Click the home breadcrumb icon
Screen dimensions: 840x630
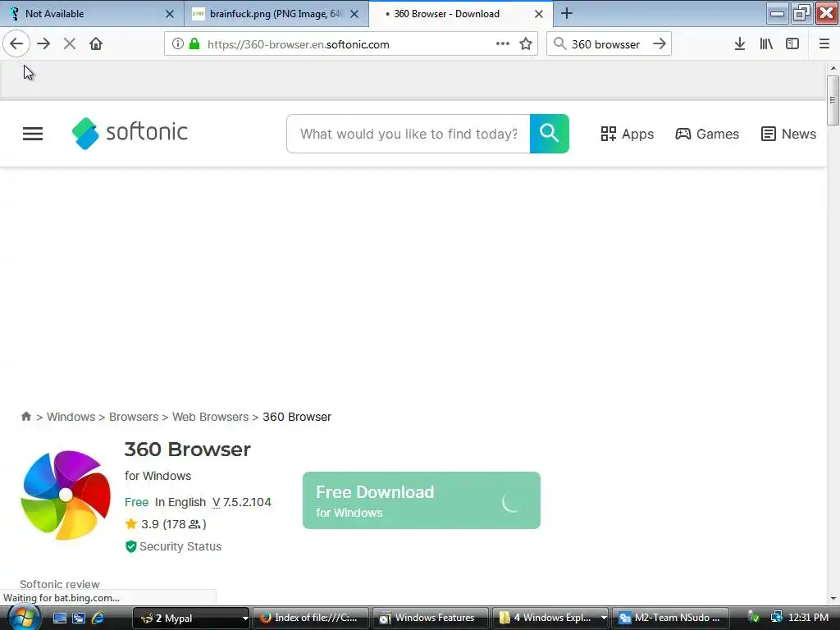[25, 416]
